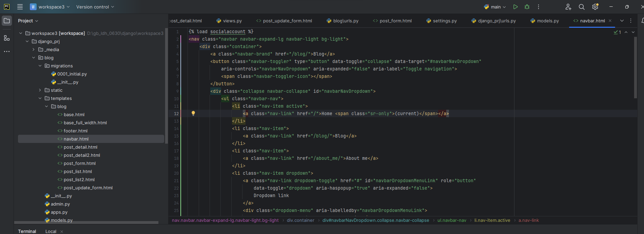
Task: Expand the static folder
Action: click(x=40, y=90)
